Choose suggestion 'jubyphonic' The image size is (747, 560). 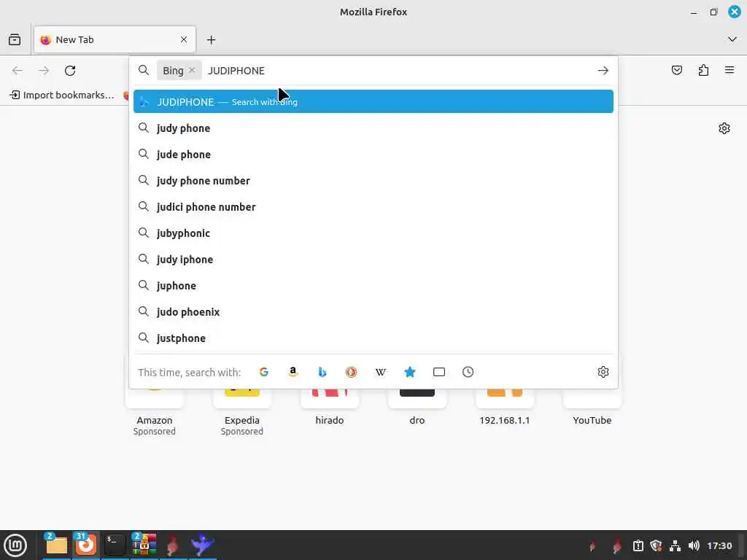[373, 233]
